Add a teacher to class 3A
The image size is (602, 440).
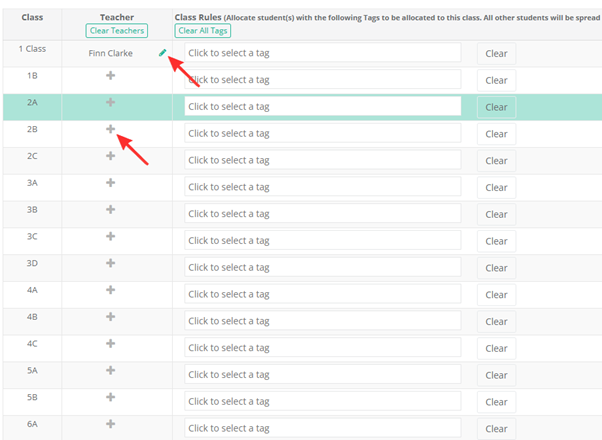click(x=111, y=183)
